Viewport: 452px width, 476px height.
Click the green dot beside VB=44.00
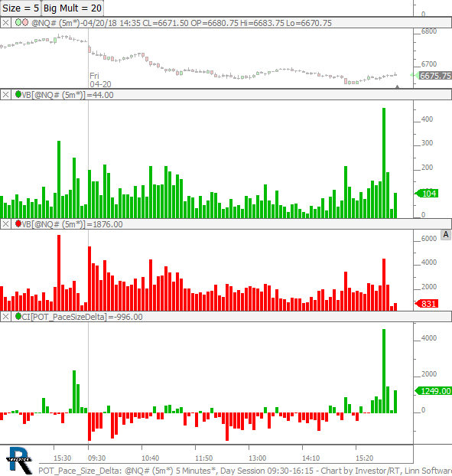coord(18,94)
